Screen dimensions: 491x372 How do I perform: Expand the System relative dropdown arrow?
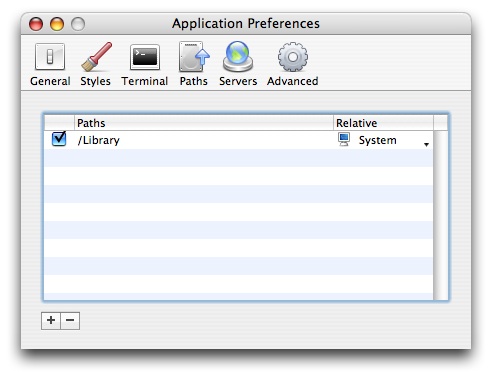point(426,144)
